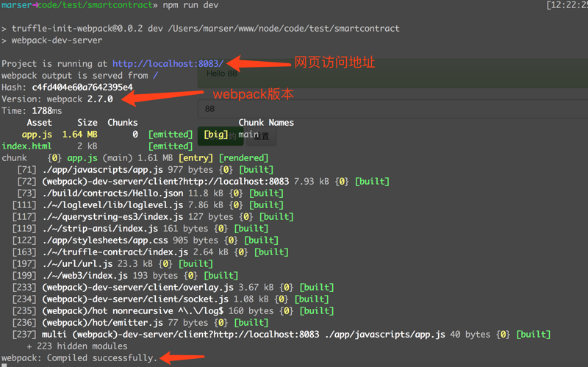Open the localhost:8083 URL after 'Project is running at'
Viewport: 588px width, 367px height.
pos(168,64)
